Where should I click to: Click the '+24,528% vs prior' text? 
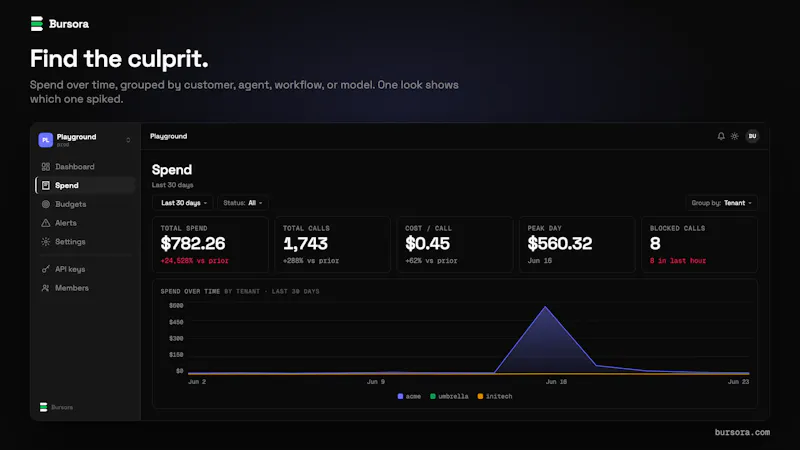point(194,261)
